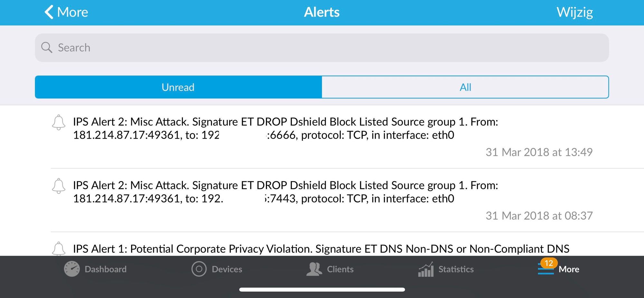Open the alert to port 7443

tap(322, 200)
